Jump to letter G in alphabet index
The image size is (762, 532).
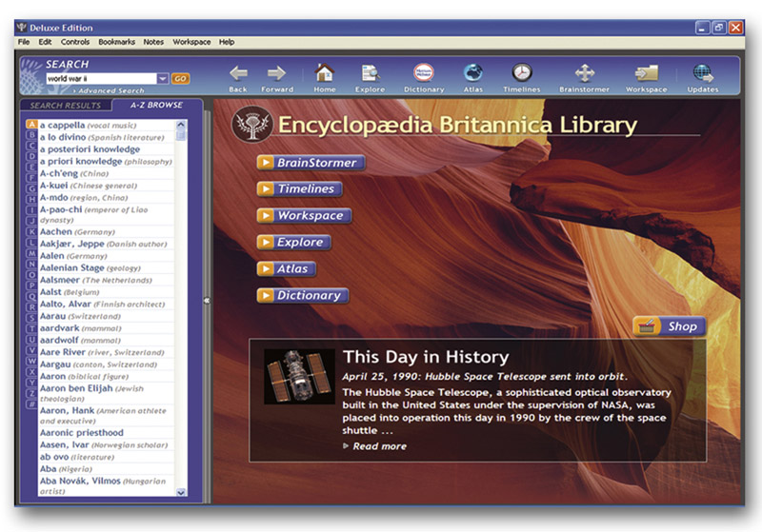[x=31, y=188]
